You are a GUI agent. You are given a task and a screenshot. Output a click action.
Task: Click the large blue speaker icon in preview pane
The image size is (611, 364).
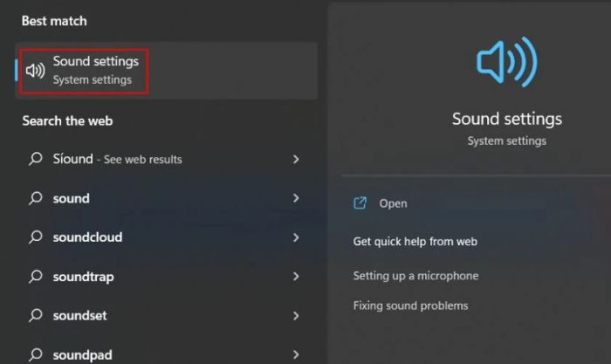(x=506, y=62)
